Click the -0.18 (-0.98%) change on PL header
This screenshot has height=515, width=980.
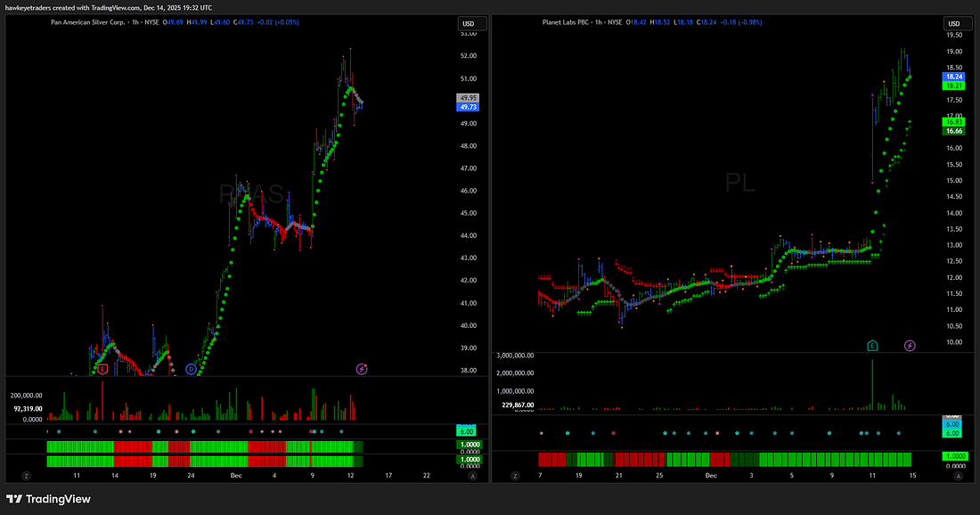point(741,22)
